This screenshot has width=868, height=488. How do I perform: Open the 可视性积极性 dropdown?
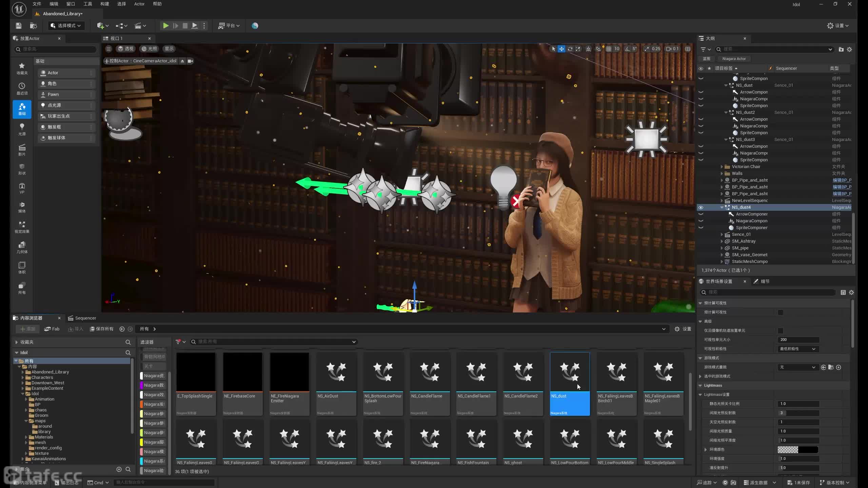point(798,349)
